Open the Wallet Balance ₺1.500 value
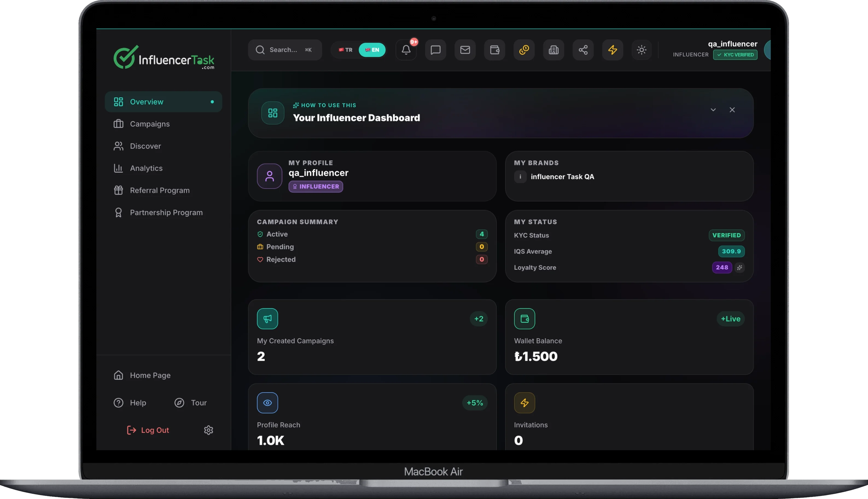The width and height of the screenshot is (868, 499). (536, 356)
